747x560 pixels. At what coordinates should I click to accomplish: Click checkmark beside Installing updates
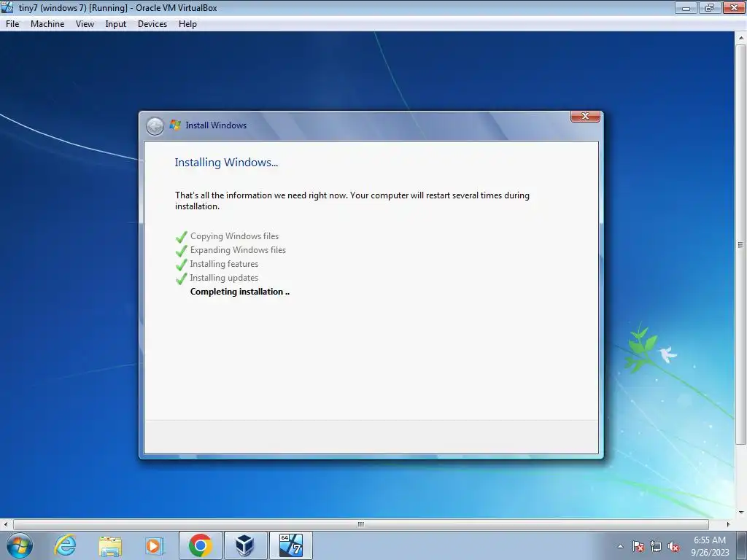[x=182, y=278]
